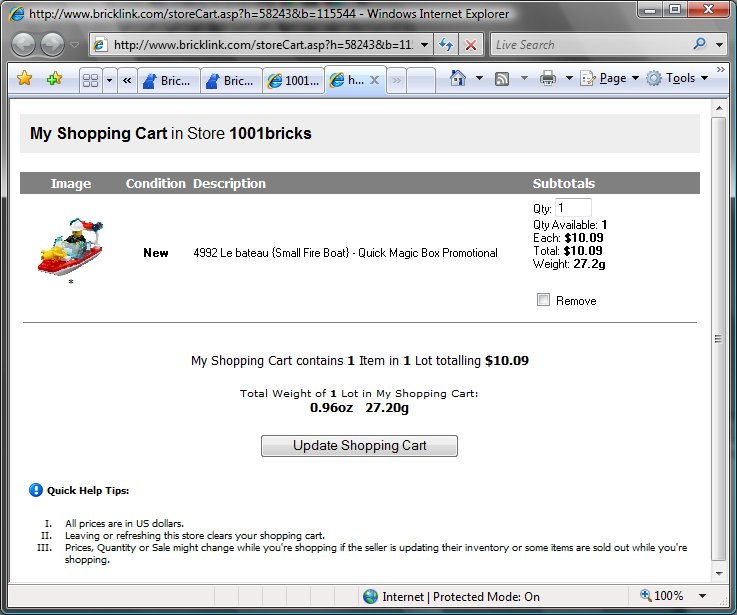Open Home button dropdown arrow

tap(479, 78)
